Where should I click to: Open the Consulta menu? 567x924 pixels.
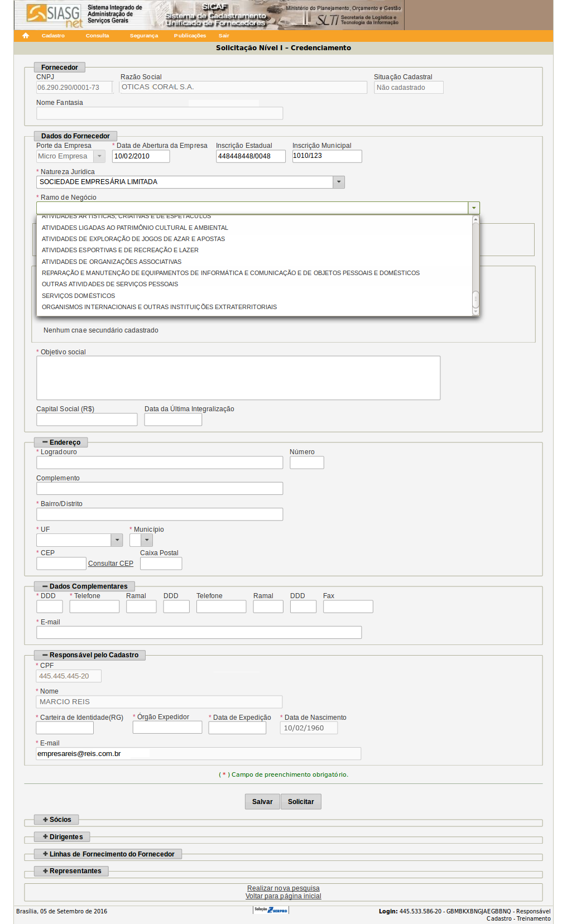tap(98, 36)
